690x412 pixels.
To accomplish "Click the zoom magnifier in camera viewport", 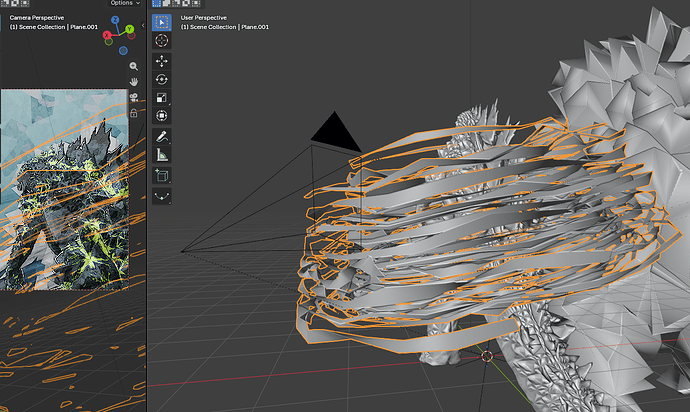I will click(x=134, y=66).
